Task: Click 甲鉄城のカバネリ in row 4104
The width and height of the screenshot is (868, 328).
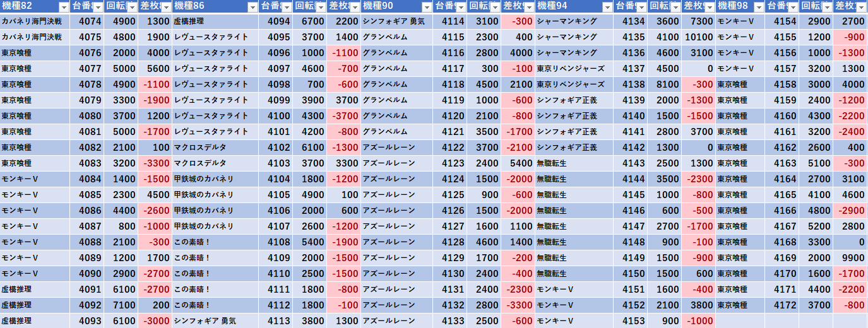Action: point(203,179)
